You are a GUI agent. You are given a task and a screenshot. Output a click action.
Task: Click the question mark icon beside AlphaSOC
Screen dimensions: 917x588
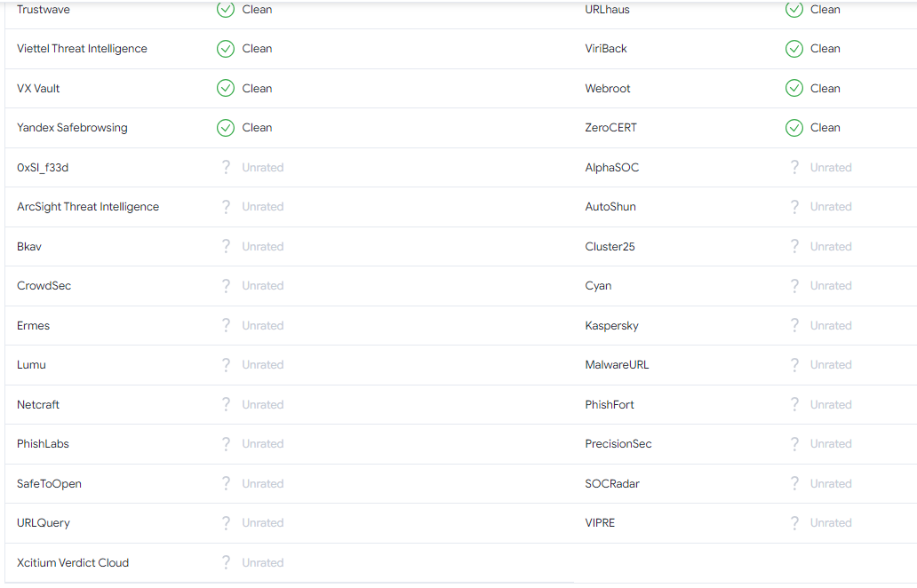[x=794, y=167]
